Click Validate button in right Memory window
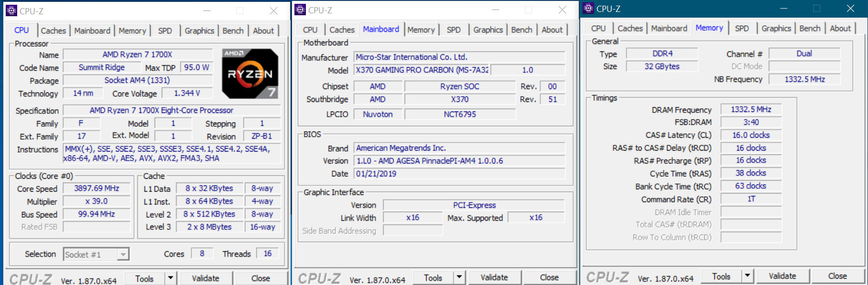 (x=783, y=276)
